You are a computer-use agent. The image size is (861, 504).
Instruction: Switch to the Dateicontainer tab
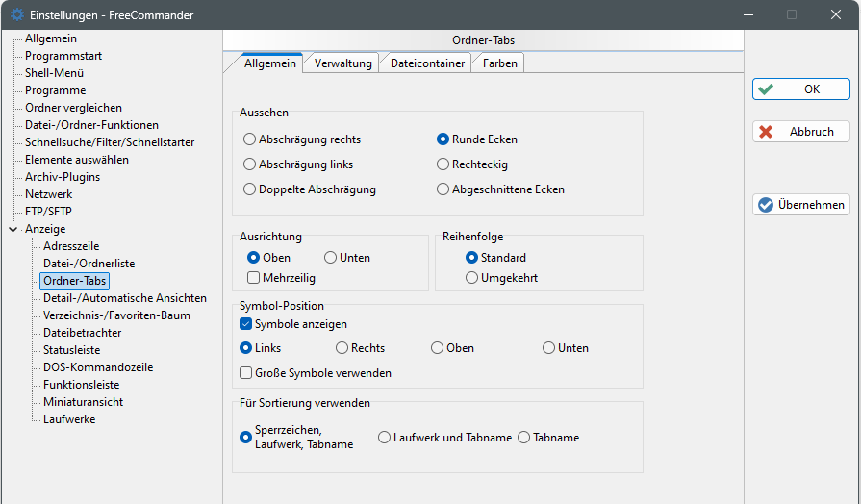pyautogui.click(x=427, y=63)
